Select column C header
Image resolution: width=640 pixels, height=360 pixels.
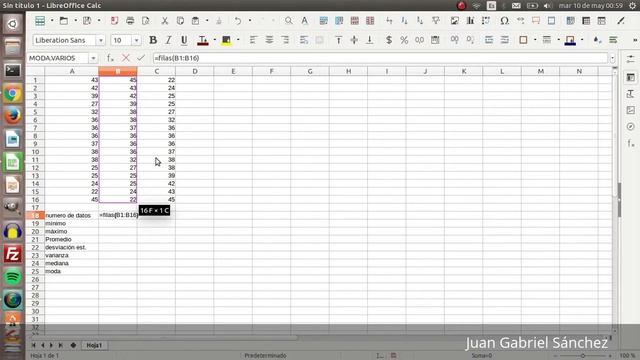click(x=156, y=71)
